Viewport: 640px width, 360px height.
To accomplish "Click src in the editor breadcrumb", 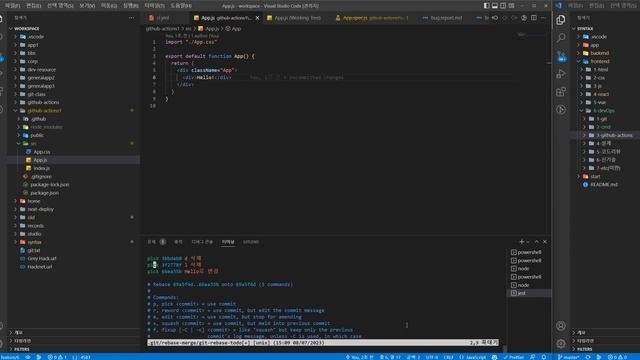I will [x=189, y=29].
